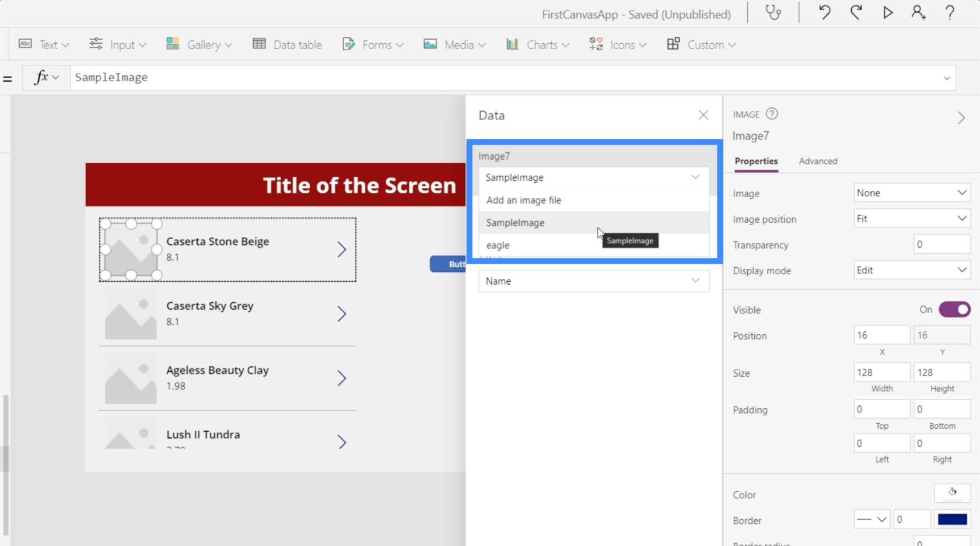Viewport: 980px width, 546px height.
Task: Select eagle from the dropdown list
Action: tap(594, 246)
